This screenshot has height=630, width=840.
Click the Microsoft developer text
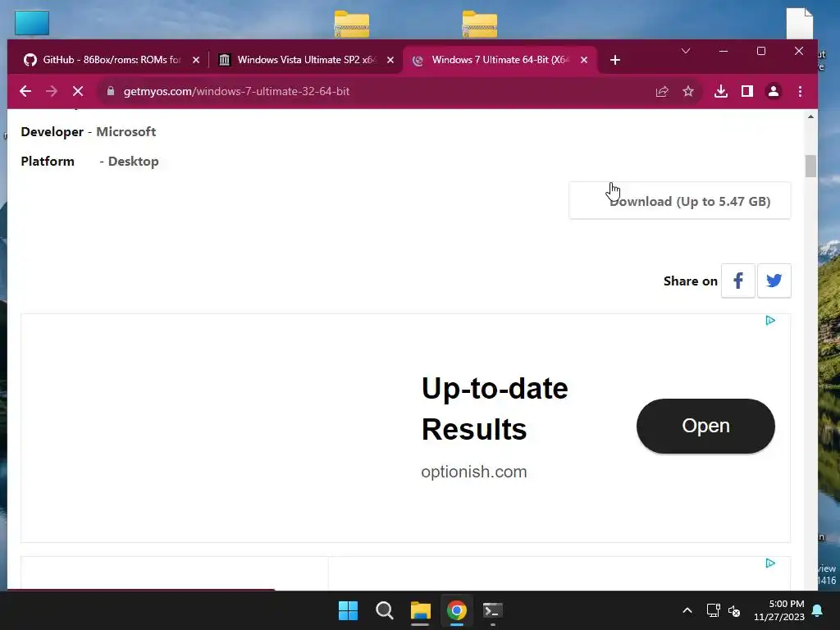click(x=126, y=132)
